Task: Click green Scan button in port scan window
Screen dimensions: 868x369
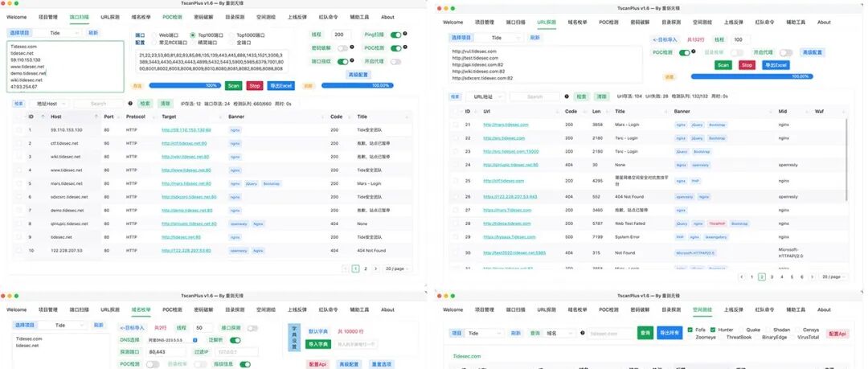Action: point(234,86)
